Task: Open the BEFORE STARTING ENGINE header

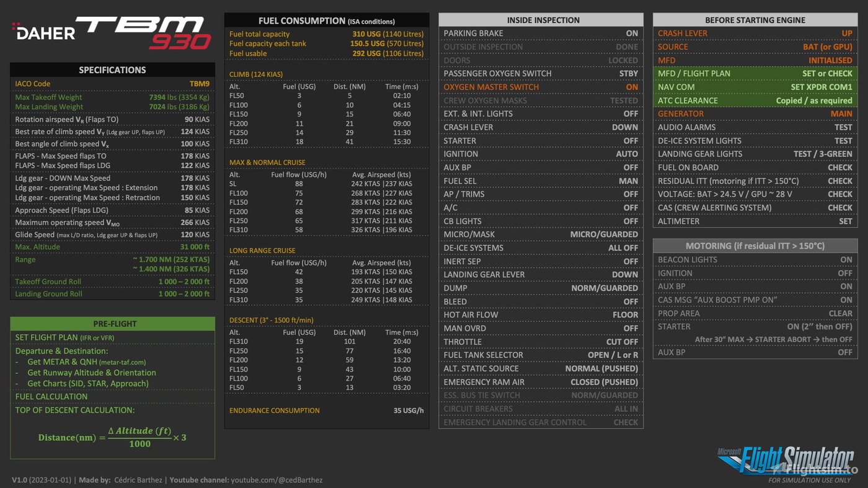Action: 755,19
